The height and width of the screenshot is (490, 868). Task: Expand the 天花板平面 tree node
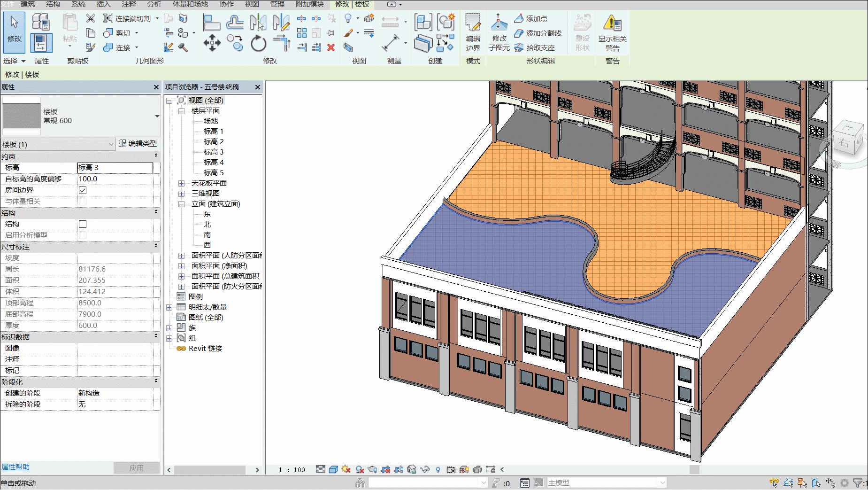(181, 183)
